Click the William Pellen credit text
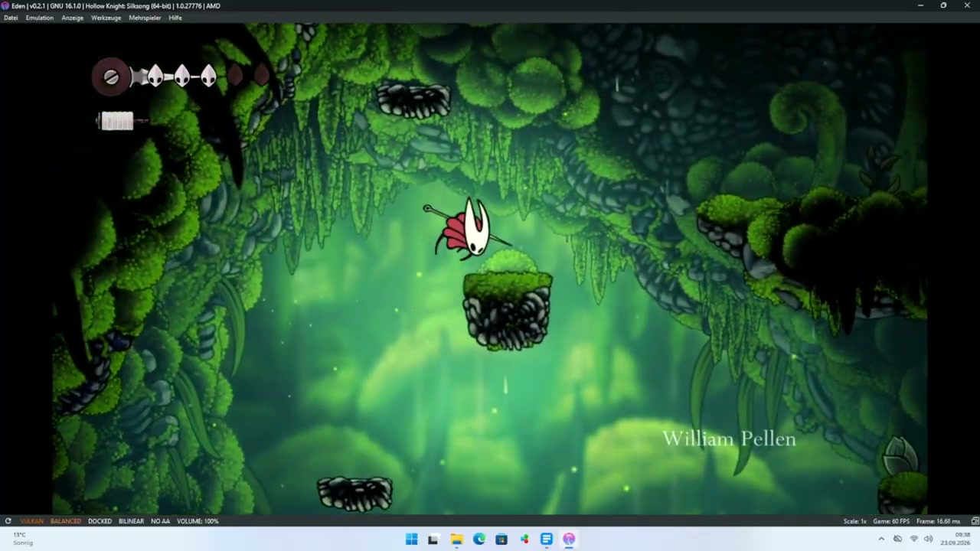Image resolution: width=980 pixels, height=551 pixels. coord(729,439)
